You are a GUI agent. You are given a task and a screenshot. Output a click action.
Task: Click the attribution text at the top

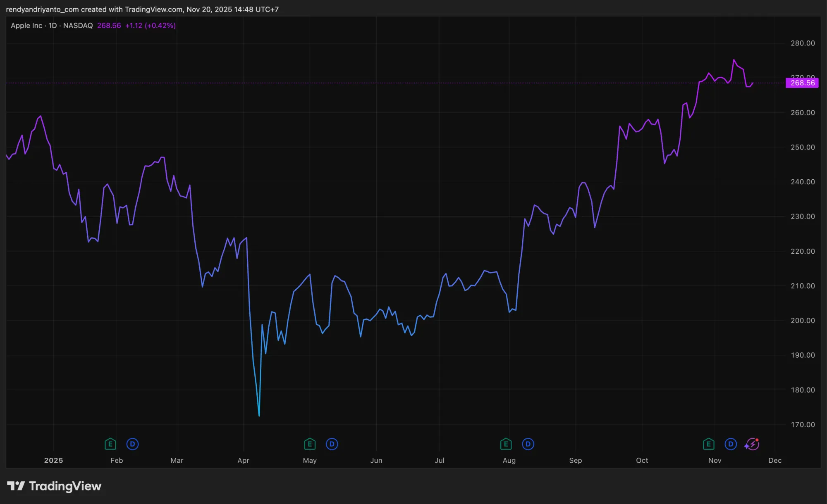tap(142, 9)
